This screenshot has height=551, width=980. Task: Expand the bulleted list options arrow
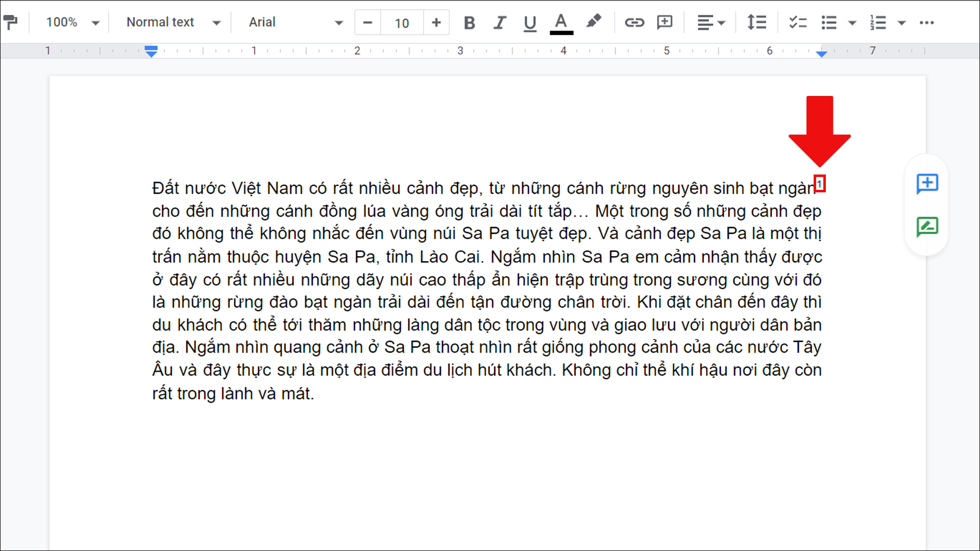click(x=852, y=22)
